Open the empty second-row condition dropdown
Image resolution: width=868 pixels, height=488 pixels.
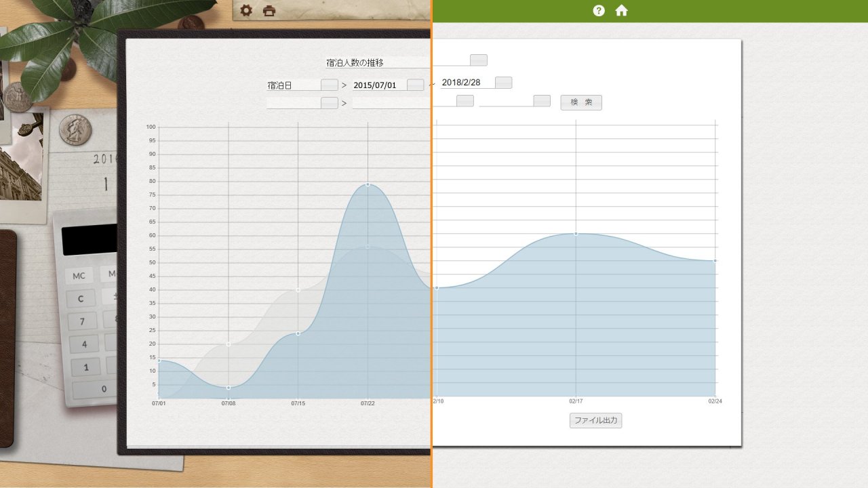click(x=329, y=103)
